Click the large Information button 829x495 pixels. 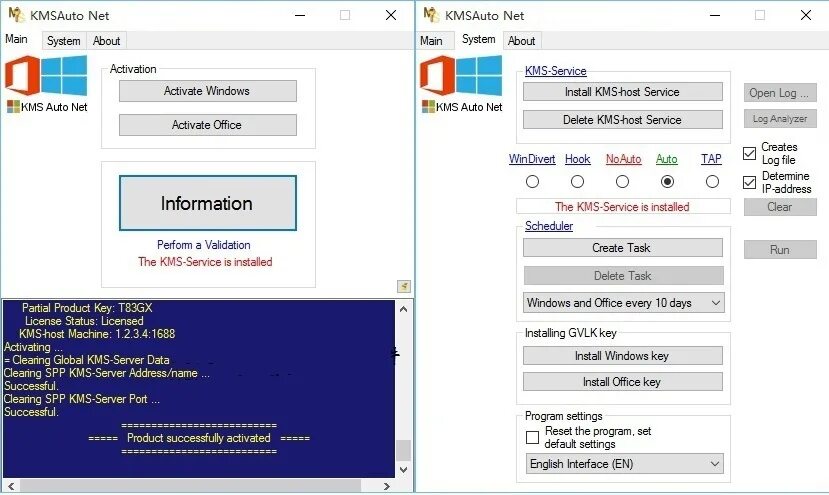click(207, 203)
